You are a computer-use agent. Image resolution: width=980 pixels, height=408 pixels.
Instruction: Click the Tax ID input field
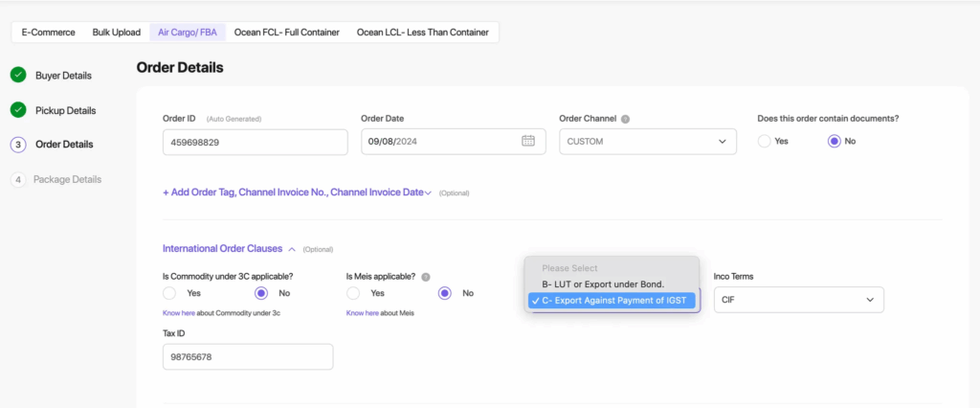[248, 357]
